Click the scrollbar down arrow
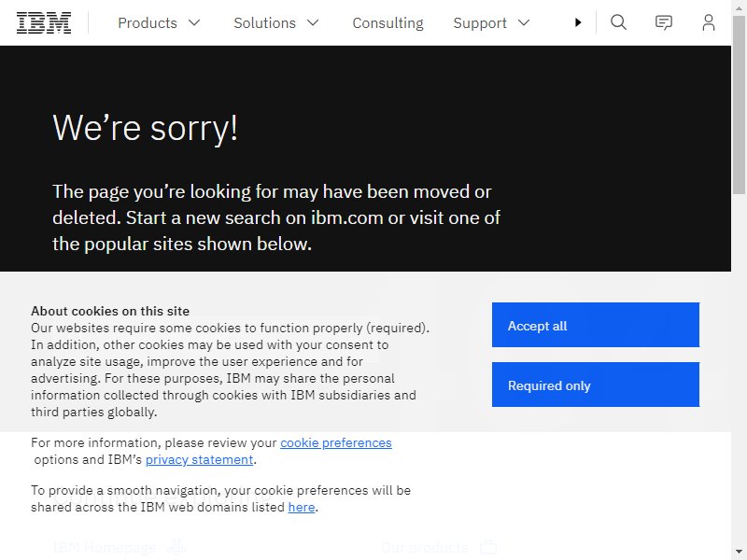Image resolution: width=747 pixels, height=560 pixels. 739,552
